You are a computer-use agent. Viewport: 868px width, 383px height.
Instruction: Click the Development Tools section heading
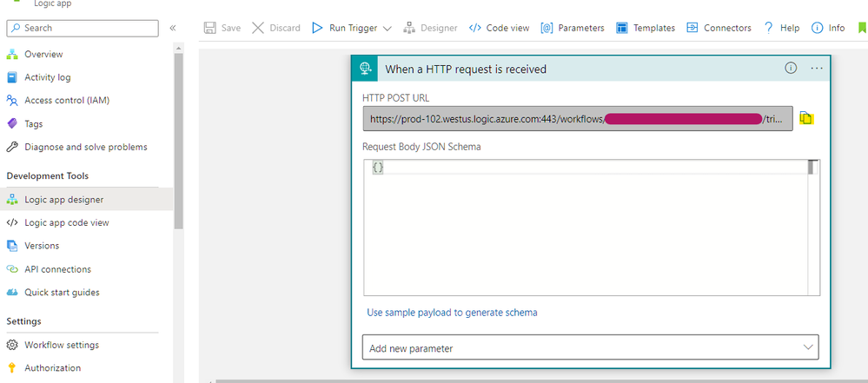click(48, 176)
